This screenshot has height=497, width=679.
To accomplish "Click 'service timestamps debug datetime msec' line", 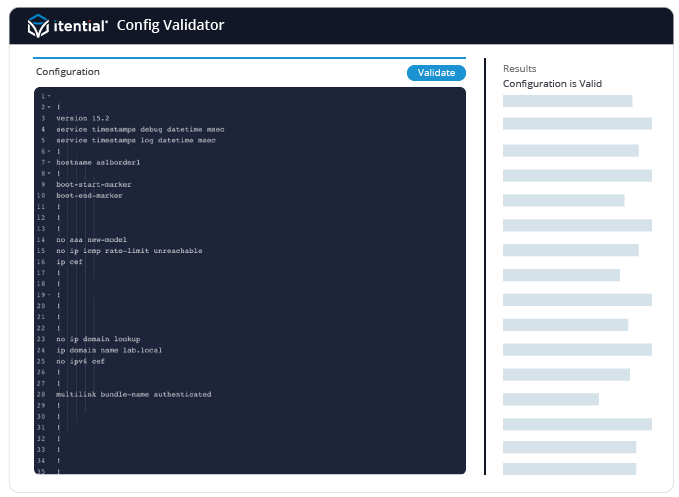I will (x=140, y=129).
